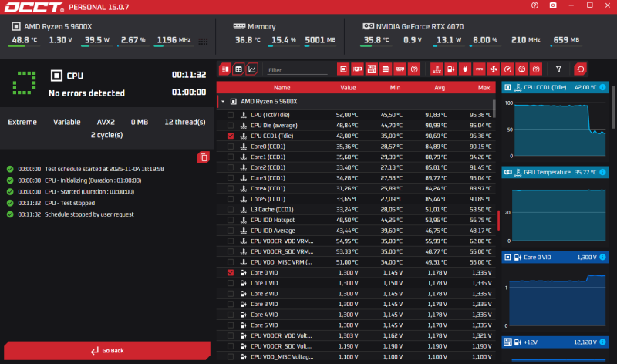Check the Core 5 VID checkbox

pos(231,325)
